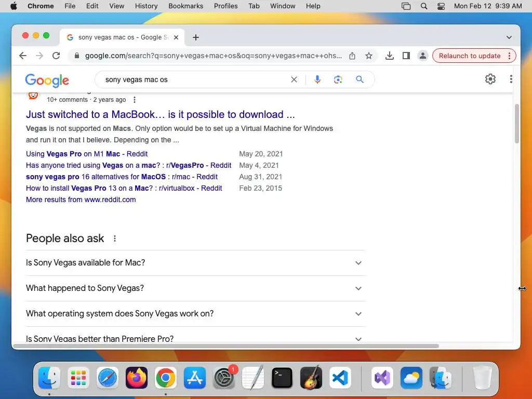Screen dimensions: 532x399
Task: Search by image with Google Lens
Action: click(338, 79)
